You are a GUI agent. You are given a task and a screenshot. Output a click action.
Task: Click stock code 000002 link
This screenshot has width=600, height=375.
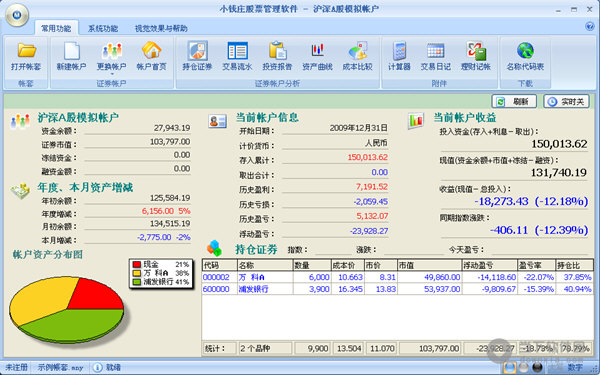click(216, 277)
